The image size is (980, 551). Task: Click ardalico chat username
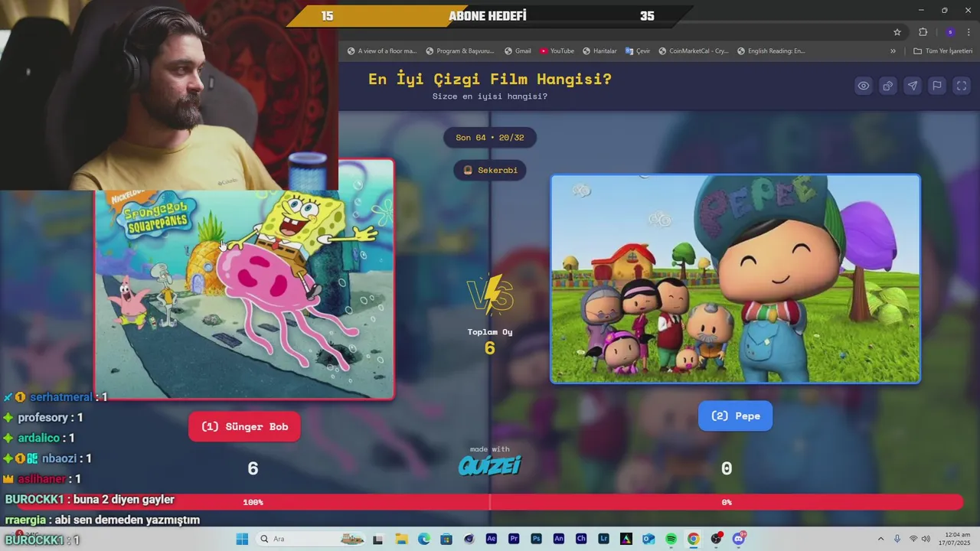[x=38, y=439]
